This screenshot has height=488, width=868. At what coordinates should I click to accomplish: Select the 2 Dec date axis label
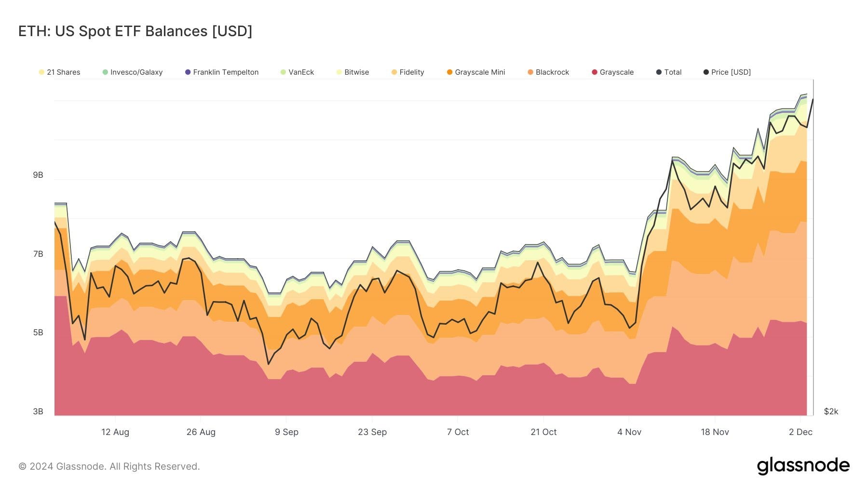click(x=800, y=432)
